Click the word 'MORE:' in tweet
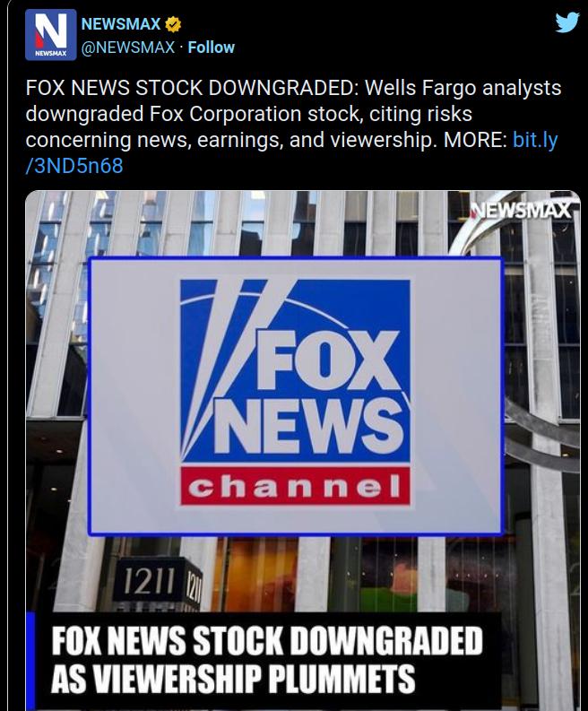Screen dimensions: 588x711 click(476, 140)
